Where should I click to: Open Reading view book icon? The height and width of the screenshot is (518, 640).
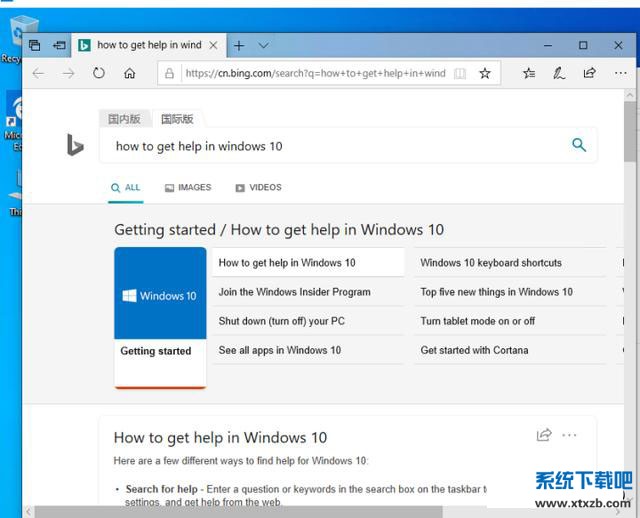pyautogui.click(x=460, y=73)
